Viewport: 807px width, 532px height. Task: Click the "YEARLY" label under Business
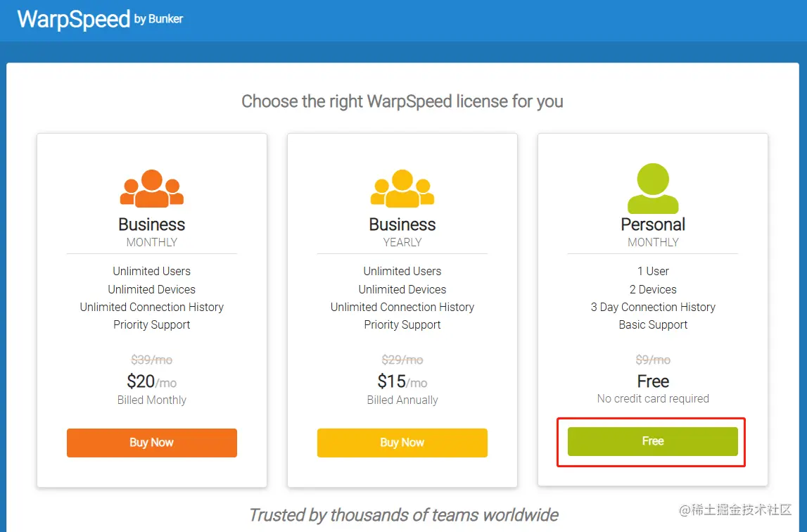[402, 243]
